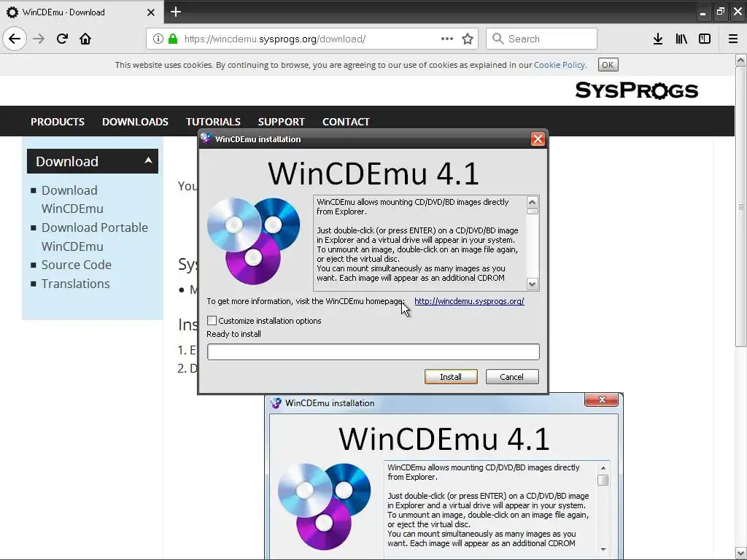Reload the page with the refresh icon

tap(62, 39)
